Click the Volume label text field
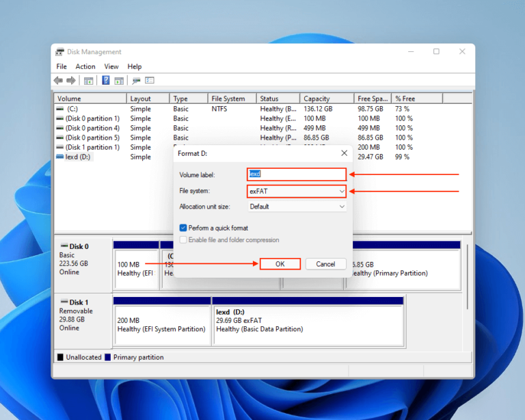Viewport: 525px width, 420px height. 297,174
